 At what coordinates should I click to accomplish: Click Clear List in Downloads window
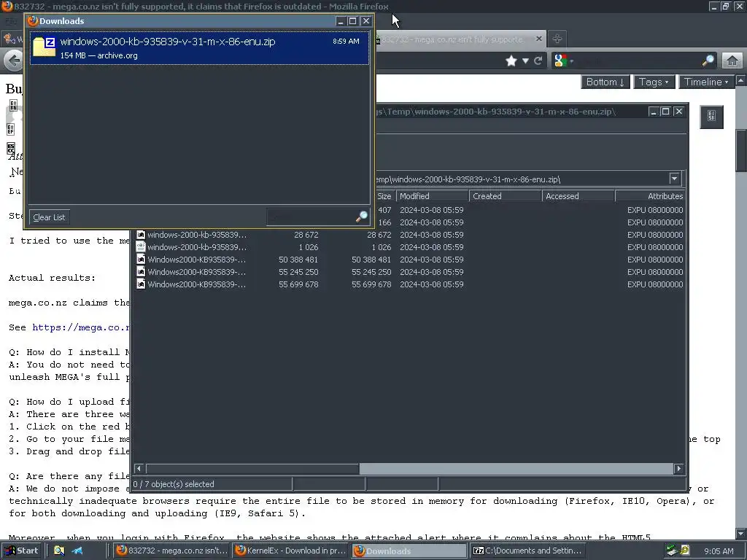click(49, 217)
